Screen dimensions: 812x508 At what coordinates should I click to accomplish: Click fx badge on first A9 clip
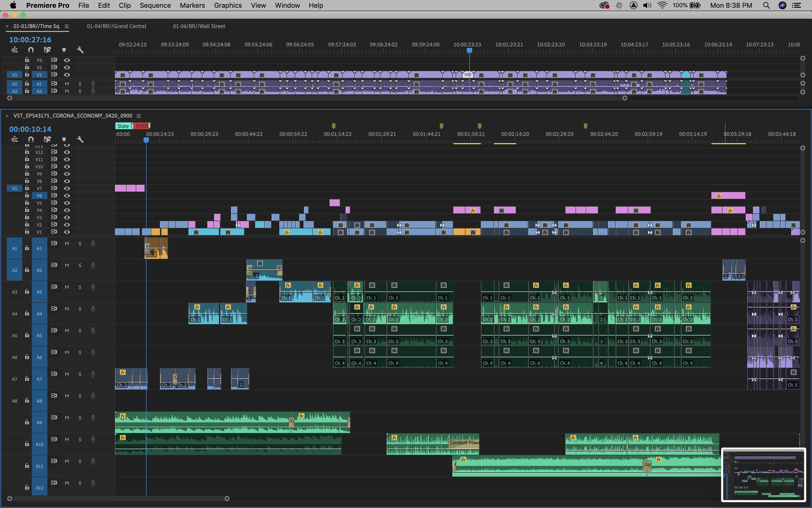tap(123, 416)
